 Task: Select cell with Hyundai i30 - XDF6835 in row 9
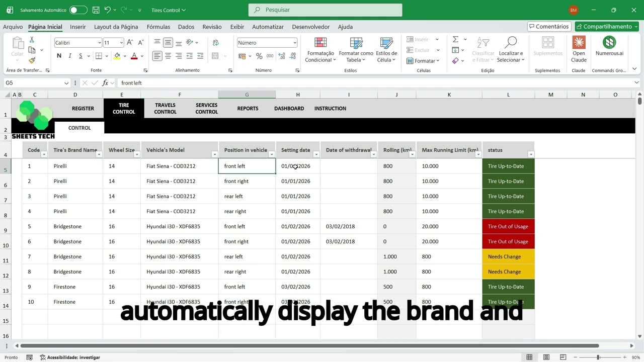(x=180, y=226)
